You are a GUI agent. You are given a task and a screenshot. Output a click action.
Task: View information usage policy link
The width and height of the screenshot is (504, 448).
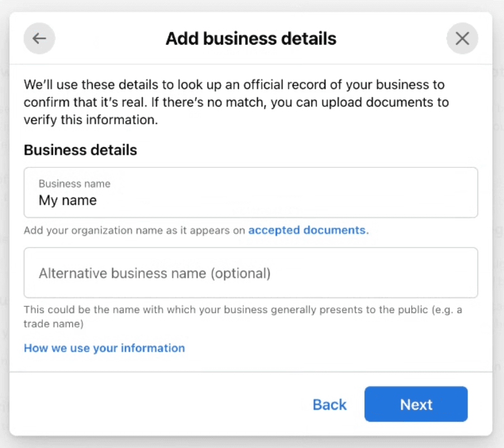pos(104,348)
